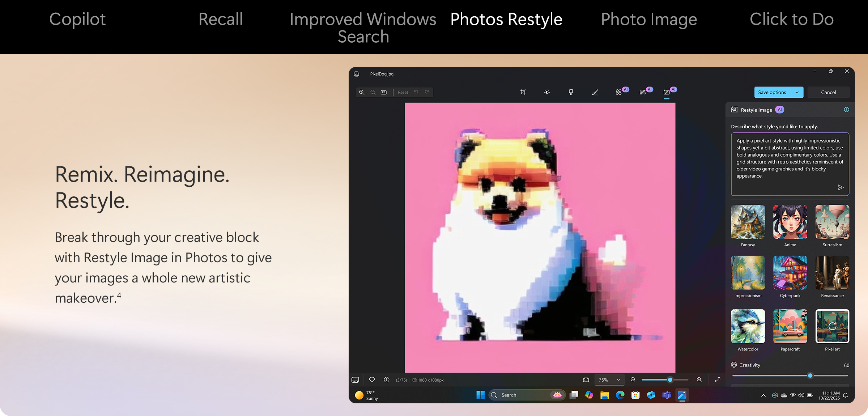Click the zoom in magnifier in top toolbar

point(362,92)
